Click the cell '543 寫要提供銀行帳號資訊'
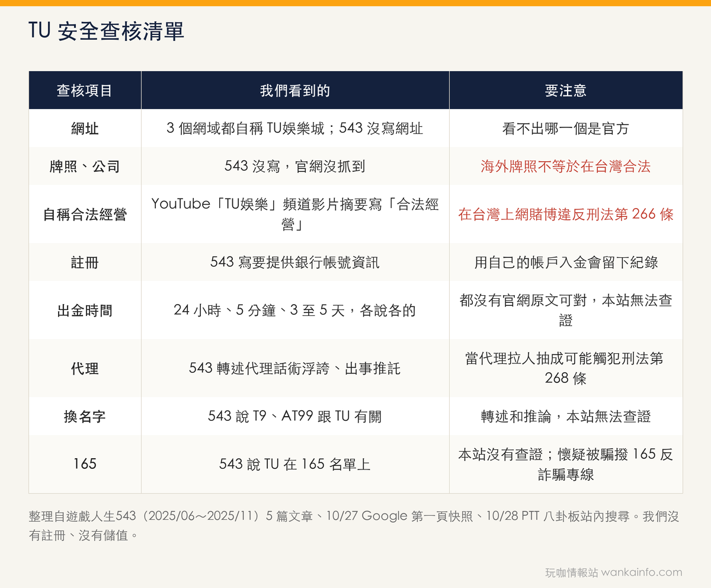 295,262
